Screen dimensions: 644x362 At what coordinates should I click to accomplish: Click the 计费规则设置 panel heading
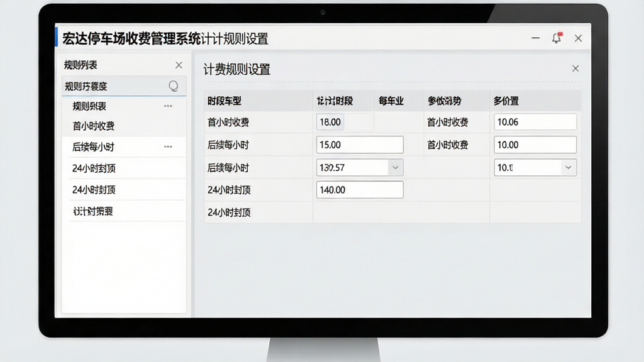[x=237, y=69]
